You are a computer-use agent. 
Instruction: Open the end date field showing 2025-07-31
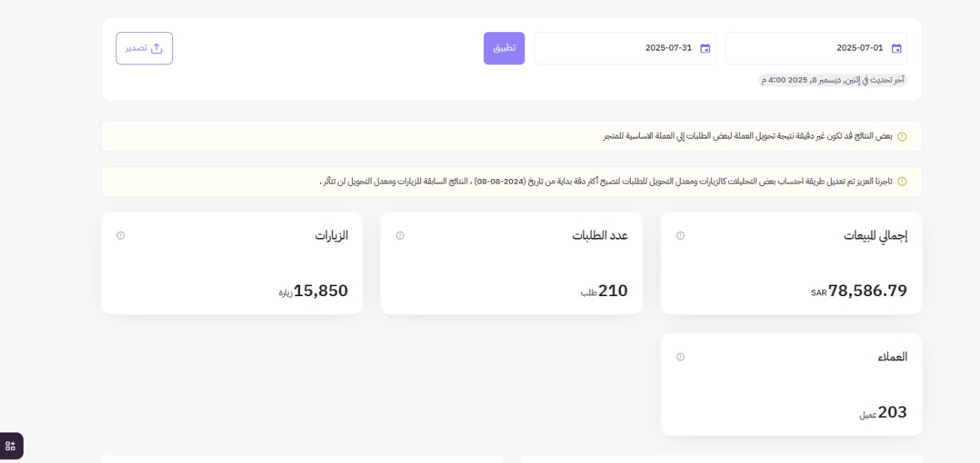click(625, 47)
